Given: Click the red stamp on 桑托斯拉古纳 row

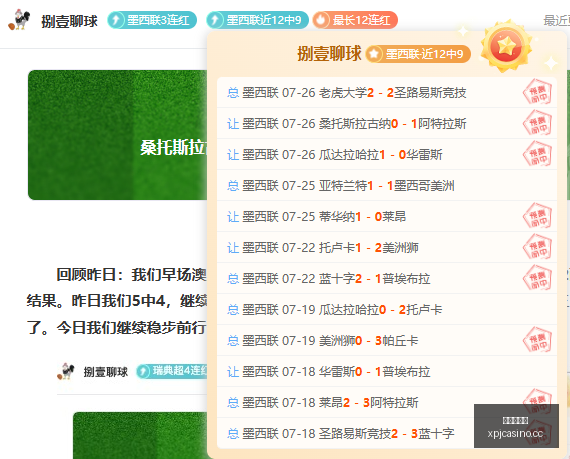Looking at the screenshot, I should tap(537, 123).
